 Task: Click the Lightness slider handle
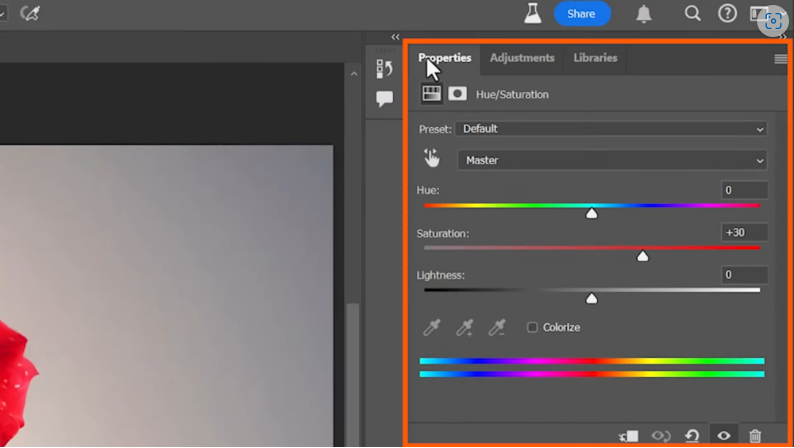pos(591,298)
